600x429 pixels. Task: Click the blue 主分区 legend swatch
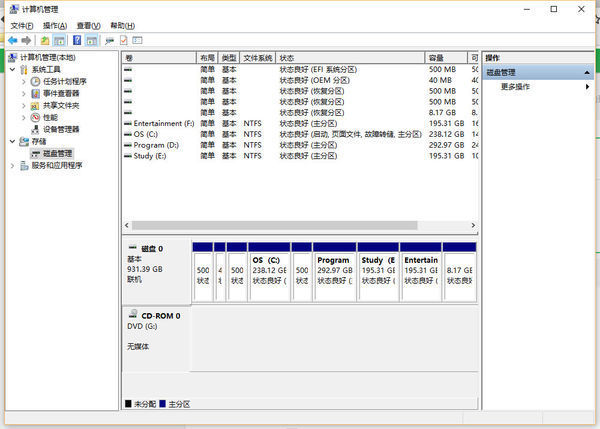coord(163,404)
